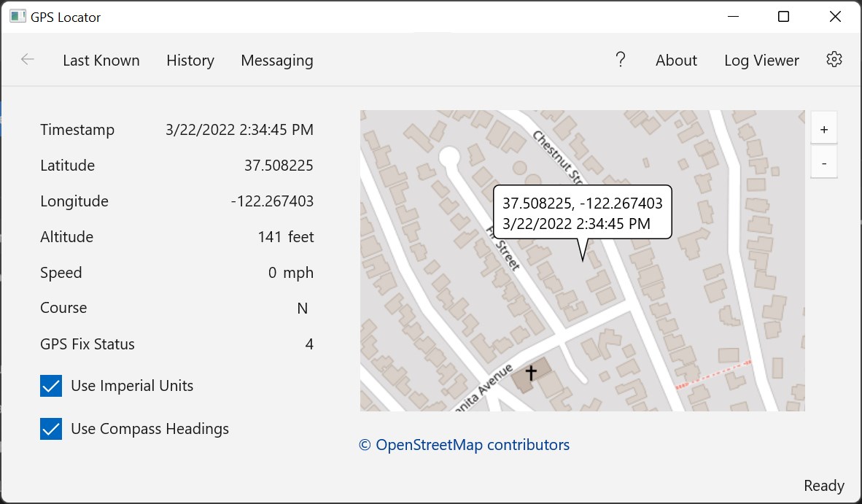Click the back arrow navigation icon
This screenshot has height=504, width=862.
click(x=28, y=60)
